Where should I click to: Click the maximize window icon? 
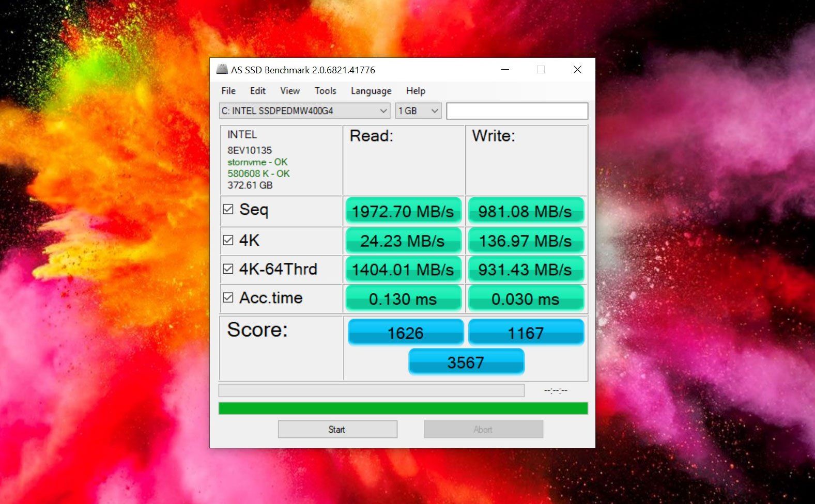541,69
